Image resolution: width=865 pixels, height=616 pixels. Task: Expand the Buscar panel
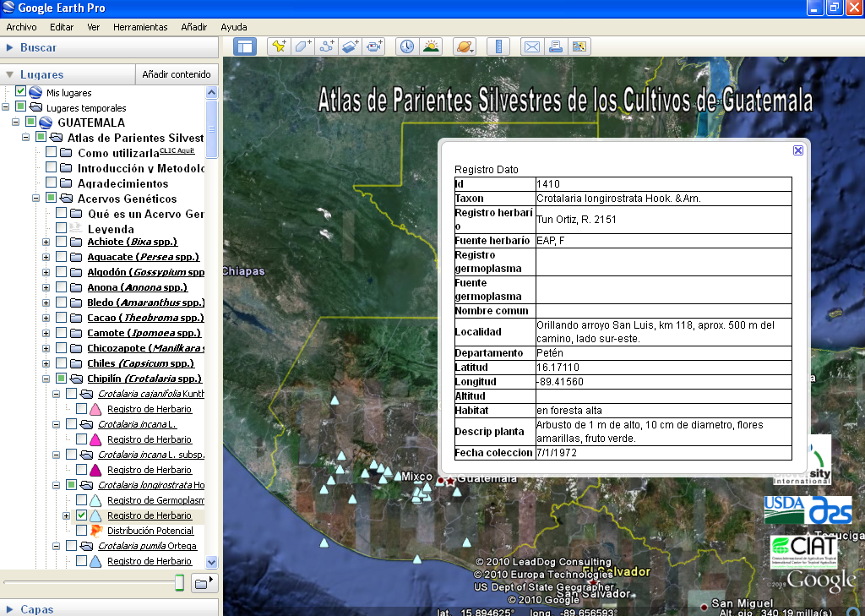(x=9, y=47)
